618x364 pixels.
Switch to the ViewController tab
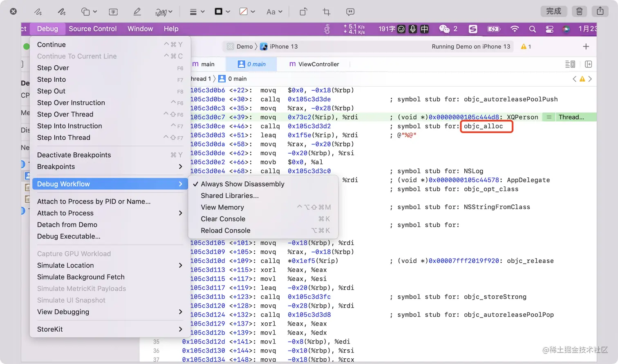point(314,64)
